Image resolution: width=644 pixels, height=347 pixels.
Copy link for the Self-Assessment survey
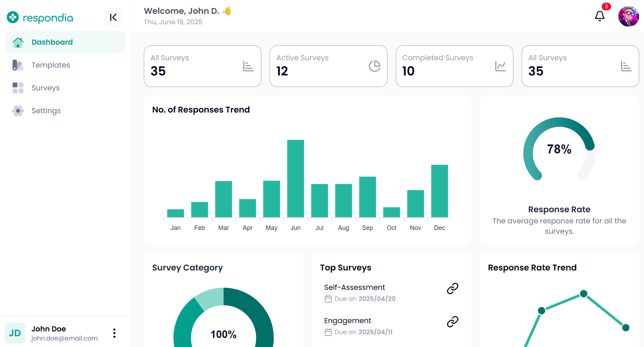pyautogui.click(x=452, y=288)
